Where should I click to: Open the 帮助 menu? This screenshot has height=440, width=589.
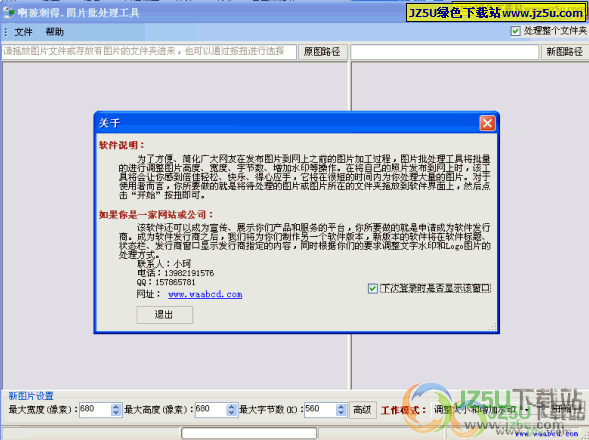54,32
